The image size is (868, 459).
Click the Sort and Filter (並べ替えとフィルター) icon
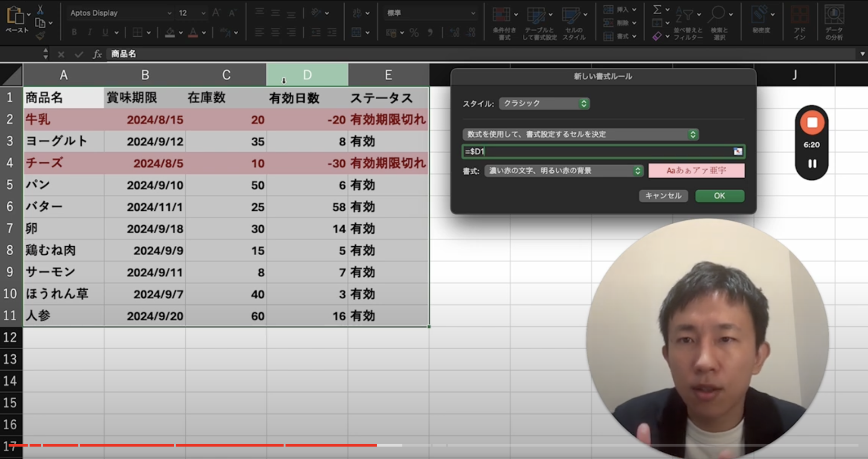(685, 16)
